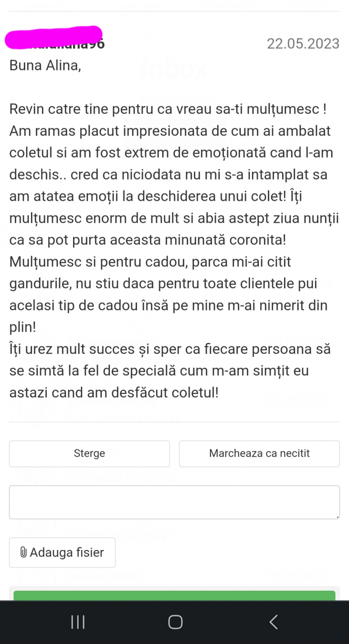Click the greeting 'Buna Alina,'
Screen dimensions: 349x644
45,66
